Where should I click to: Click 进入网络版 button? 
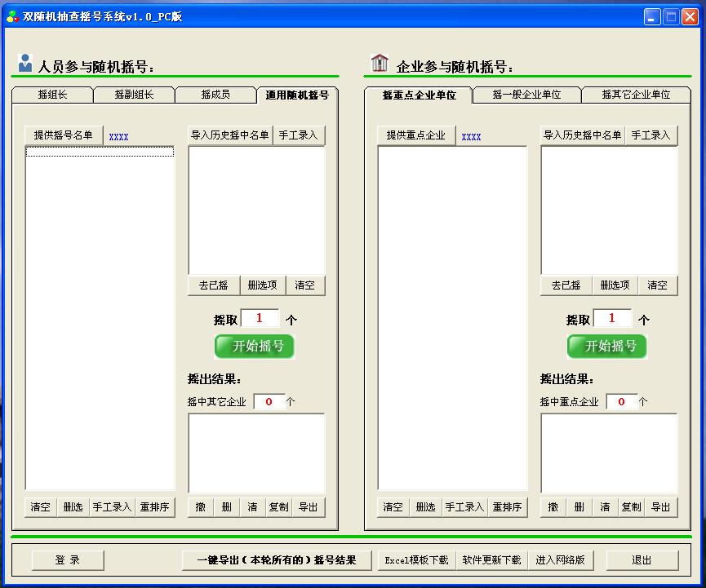click(x=560, y=560)
